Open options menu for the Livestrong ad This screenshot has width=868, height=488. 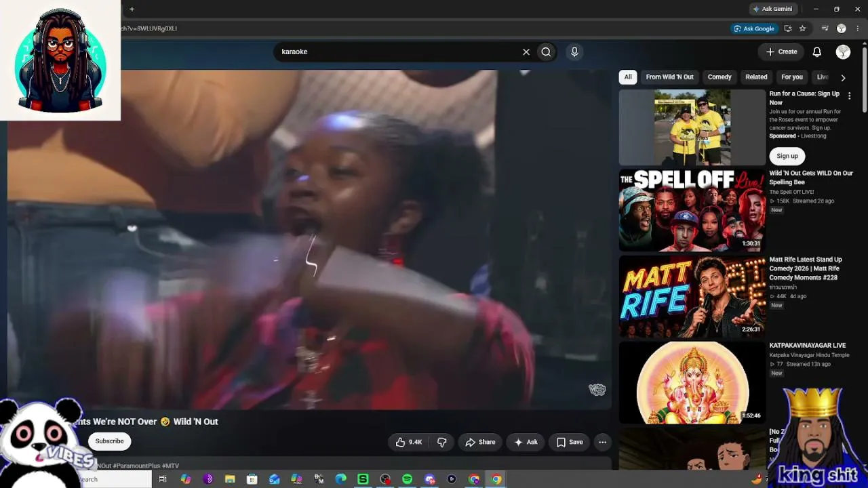(x=849, y=96)
